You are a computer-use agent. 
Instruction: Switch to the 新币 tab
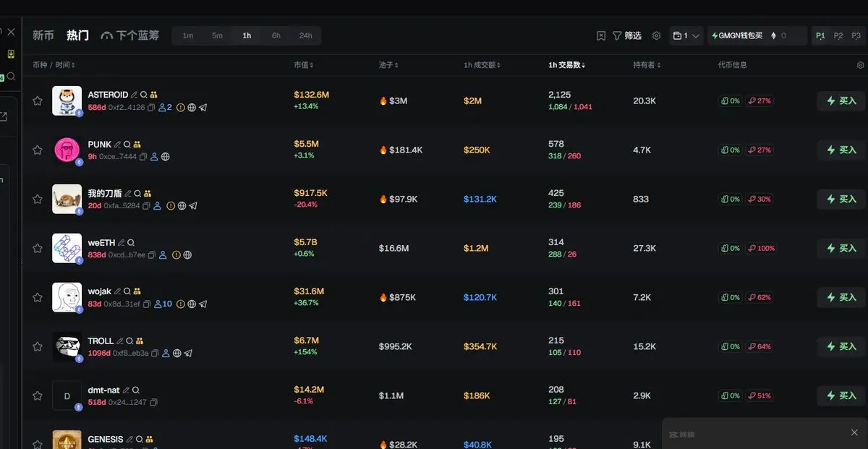43,35
